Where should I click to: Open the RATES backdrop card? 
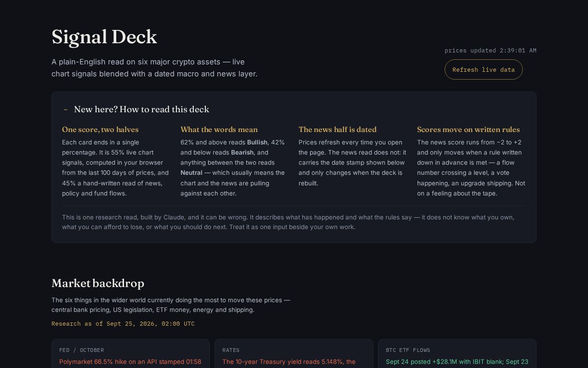coord(294,354)
